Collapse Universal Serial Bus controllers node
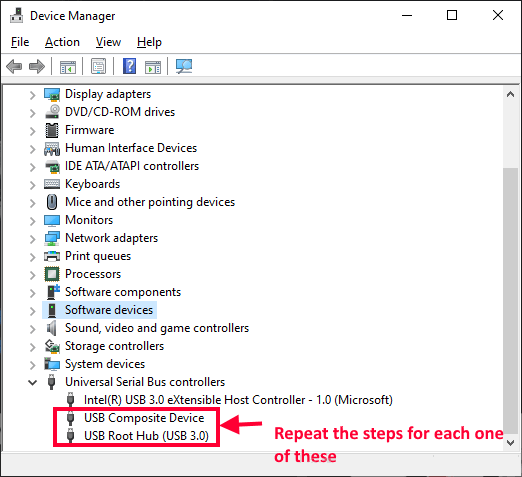 tap(32, 383)
